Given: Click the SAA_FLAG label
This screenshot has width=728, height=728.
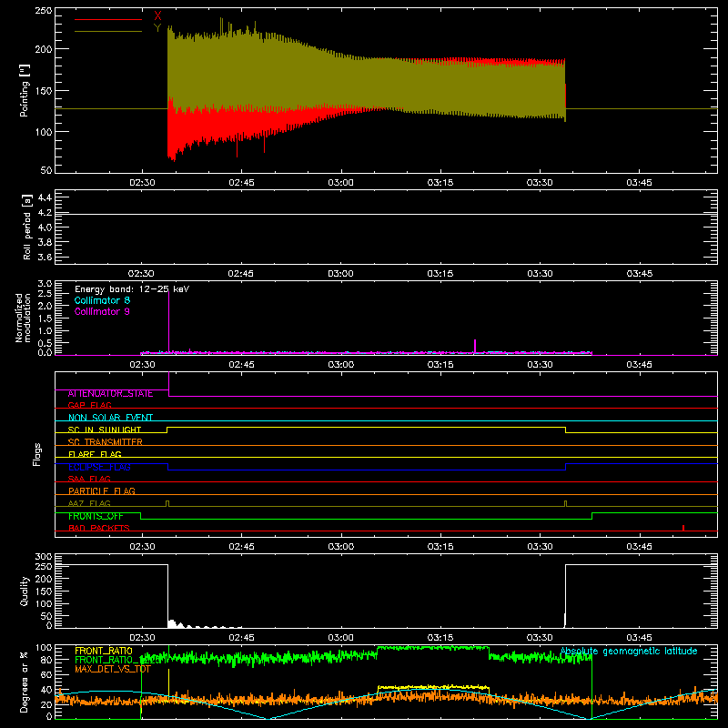Looking at the screenshot, I should (89, 479).
